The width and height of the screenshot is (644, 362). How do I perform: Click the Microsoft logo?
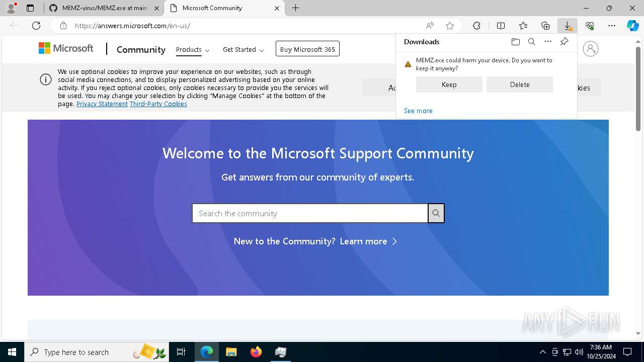[x=66, y=48]
